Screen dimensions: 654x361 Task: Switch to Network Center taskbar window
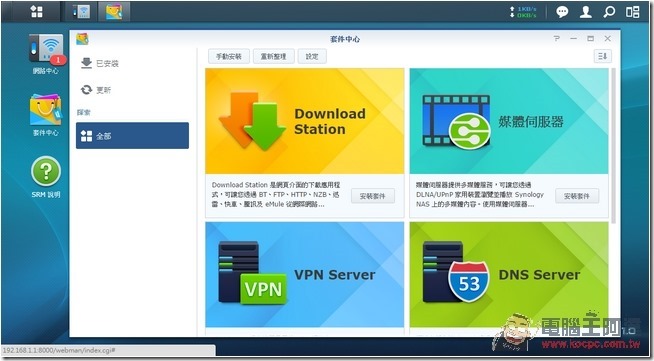(81, 12)
